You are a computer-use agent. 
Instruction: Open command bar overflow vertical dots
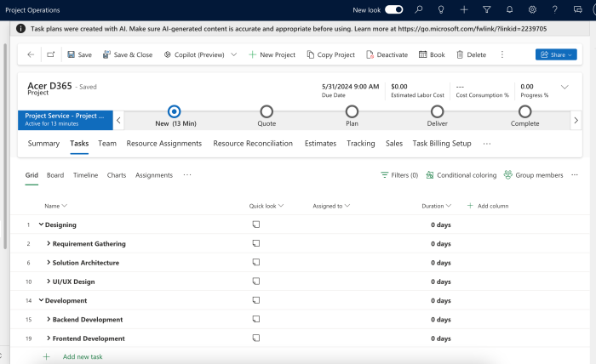(502, 54)
